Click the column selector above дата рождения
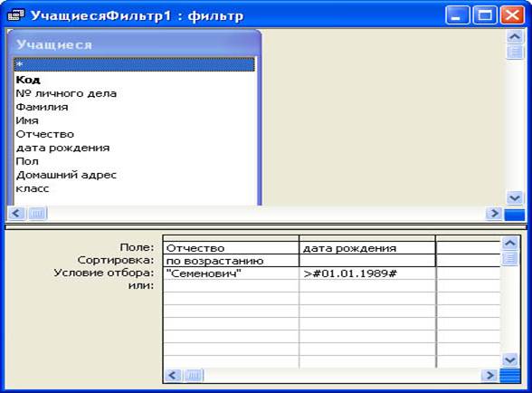Viewport: 532px width, 393px height. [367, 238]
